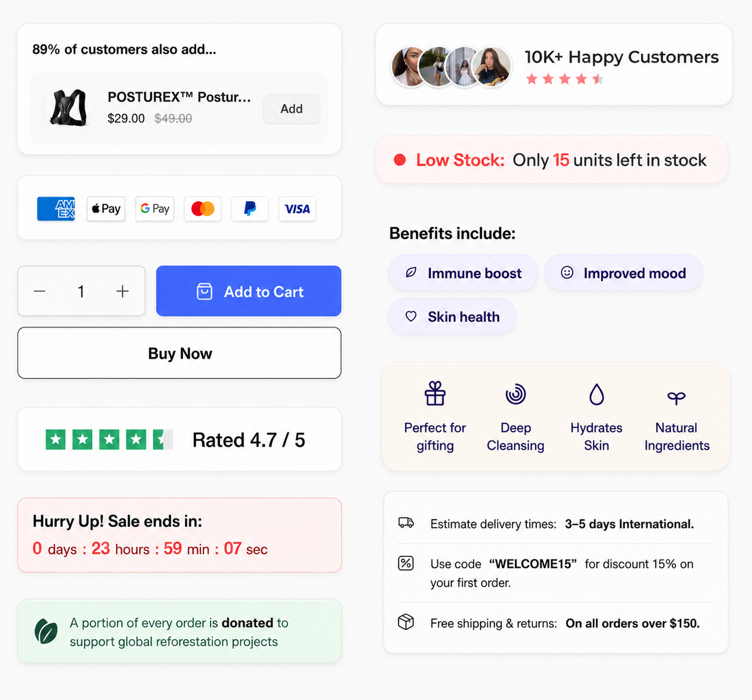Click the spiral Deep Cleansing icon

(x=516, y=394)
